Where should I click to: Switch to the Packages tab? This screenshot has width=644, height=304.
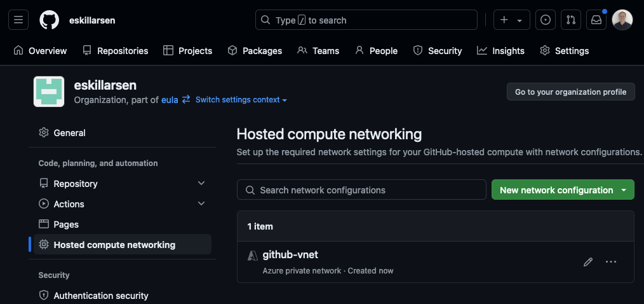coord(255,51)
